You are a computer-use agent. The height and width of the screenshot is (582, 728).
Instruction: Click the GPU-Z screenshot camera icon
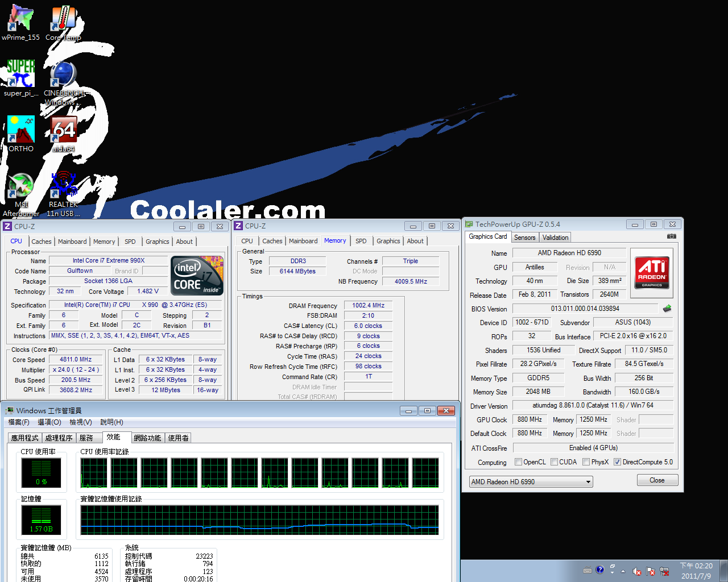[x=672, y=236]
